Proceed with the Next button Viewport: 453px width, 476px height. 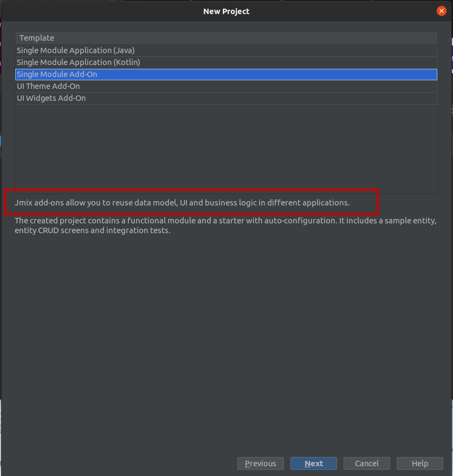tap(314, 464)
